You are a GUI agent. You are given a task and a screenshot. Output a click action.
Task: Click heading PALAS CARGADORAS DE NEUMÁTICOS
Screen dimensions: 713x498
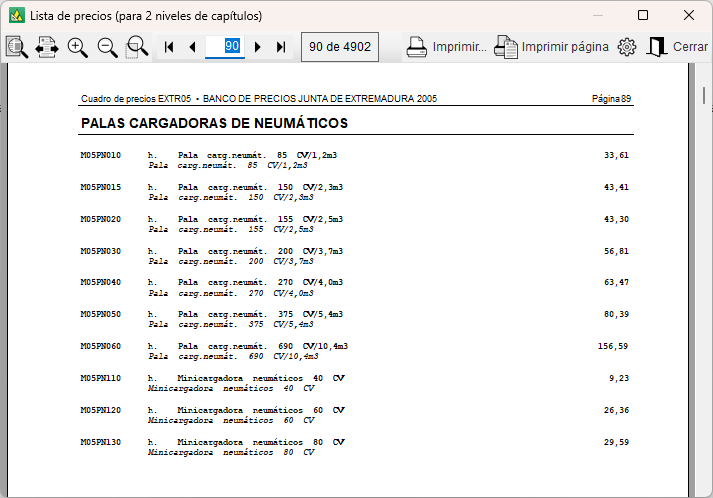point(214,123)
